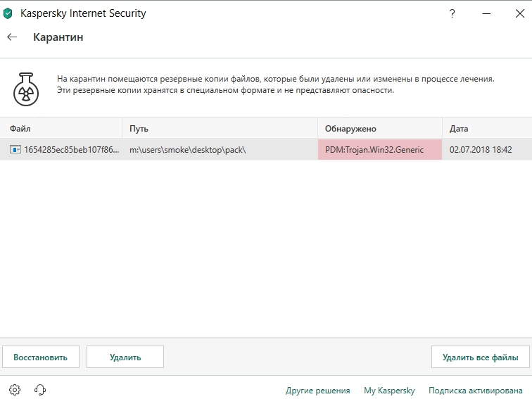This screenshot has width=532, height=399.
Task: Sort by the Обнаружено column header
Action: tap(350, 129)
